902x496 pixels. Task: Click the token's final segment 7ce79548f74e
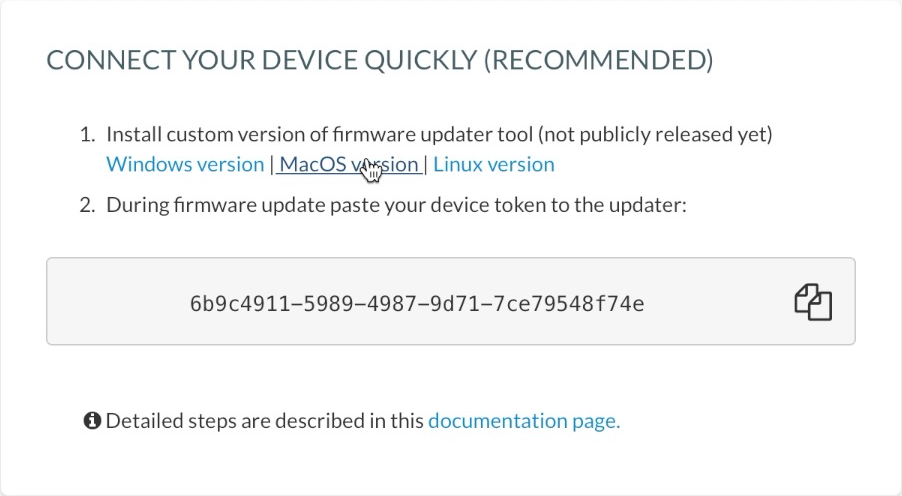coord(569,303)
